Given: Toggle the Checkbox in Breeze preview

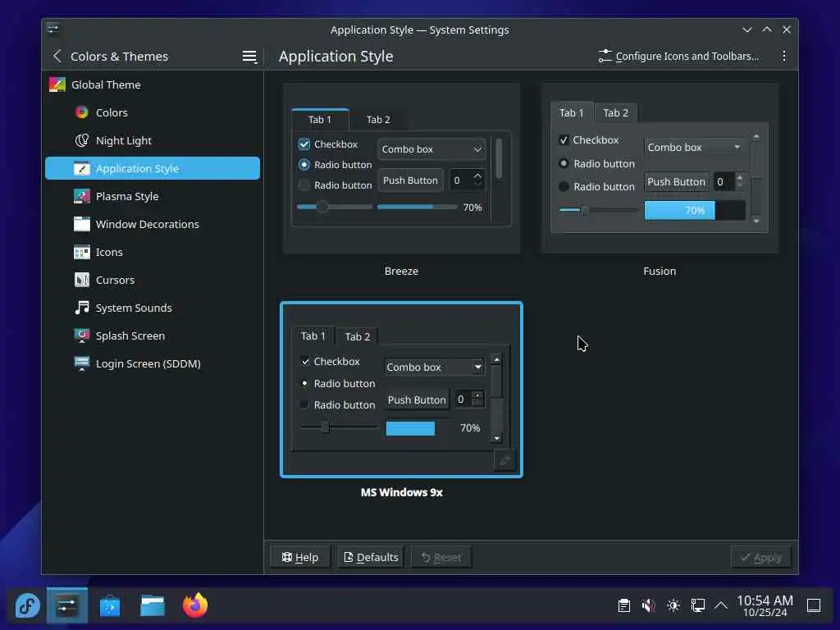Looking at the screenshot, I should (304, 144).
